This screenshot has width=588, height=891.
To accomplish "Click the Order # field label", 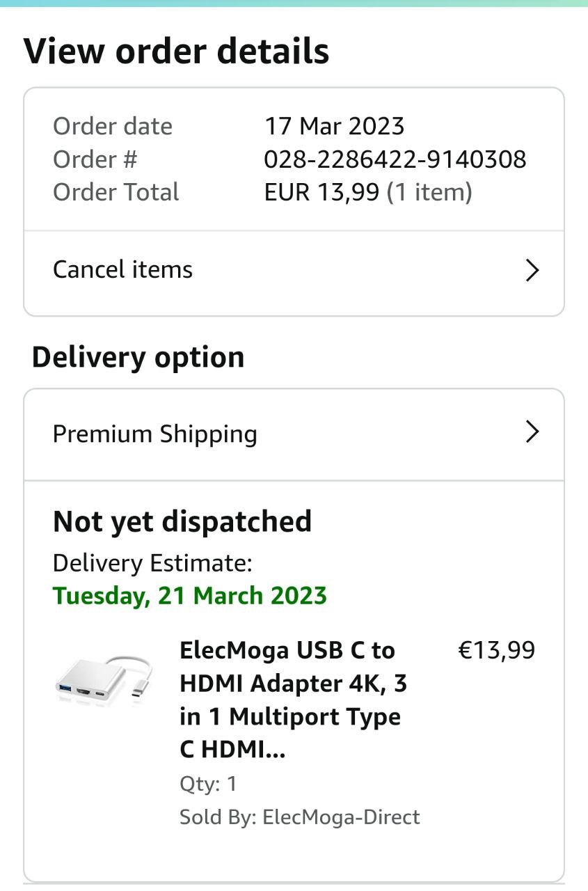I will coord(95,159).
